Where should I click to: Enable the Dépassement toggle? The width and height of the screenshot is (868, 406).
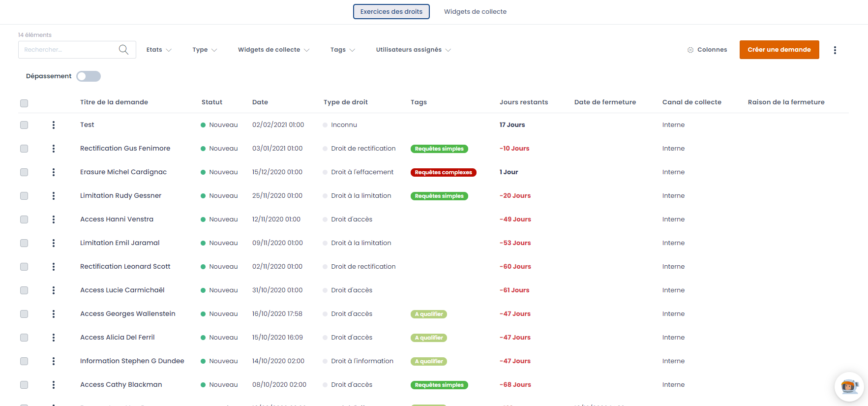89,76
